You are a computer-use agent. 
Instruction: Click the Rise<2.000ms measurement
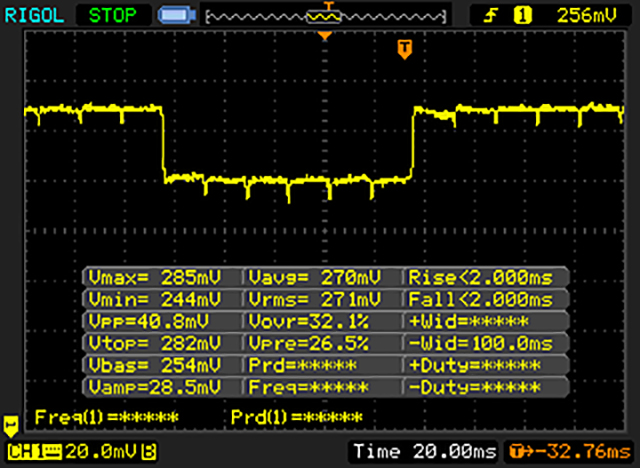point(486,277)
